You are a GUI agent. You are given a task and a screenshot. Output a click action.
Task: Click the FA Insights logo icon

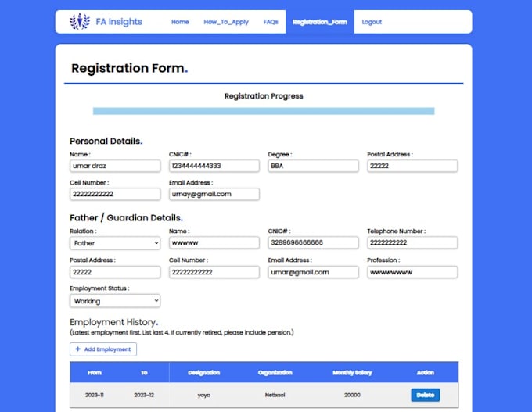pos(79,21)
